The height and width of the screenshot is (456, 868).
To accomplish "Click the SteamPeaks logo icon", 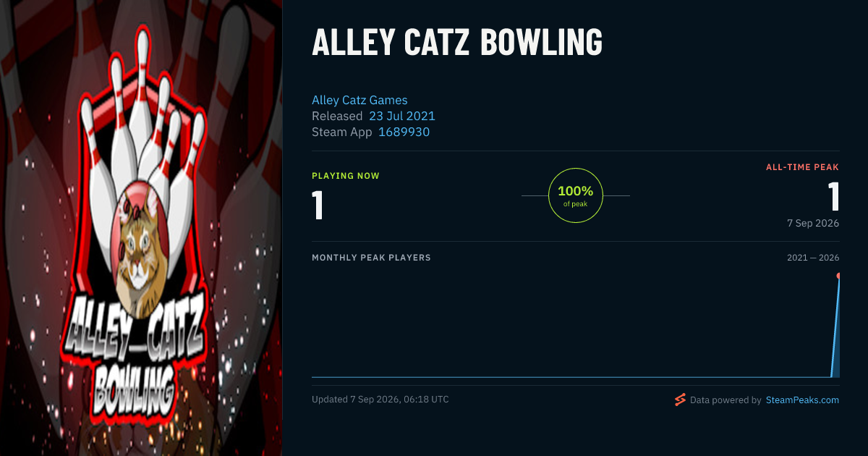I will coord(680,400).
